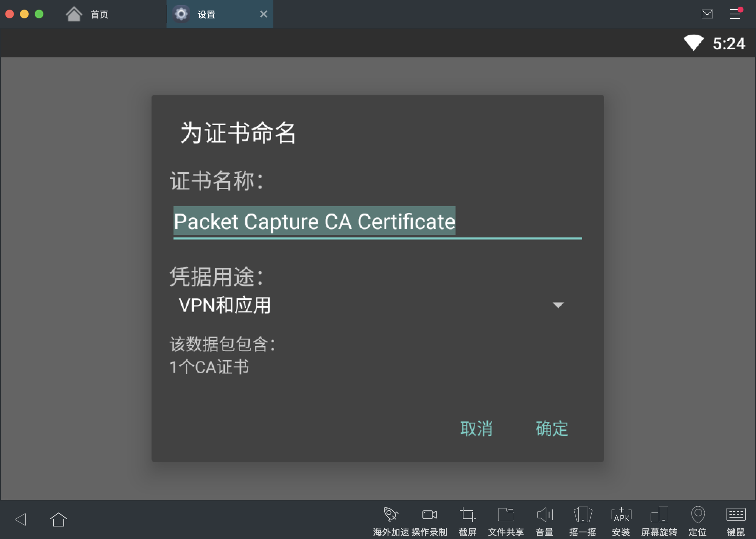Click the green maximize window button
This screenshot has height=539, width=756.
pyautogui.click(x=39, y=14)
